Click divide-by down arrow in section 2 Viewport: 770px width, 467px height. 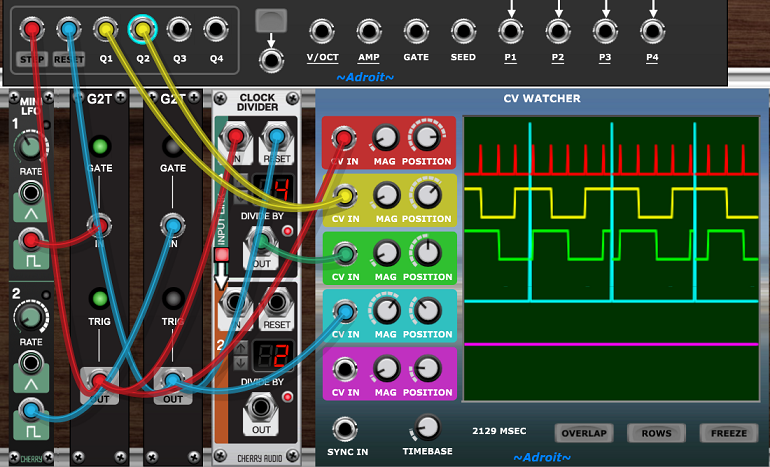click(x=241, y=363)
